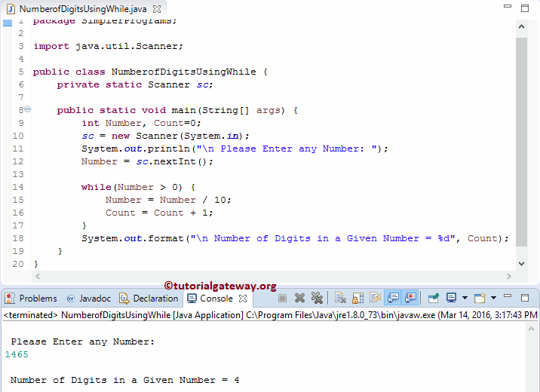Screen dimensions: 540x392
Task: Click line number 13 in the gutter
Action: (x=18, y=174)
